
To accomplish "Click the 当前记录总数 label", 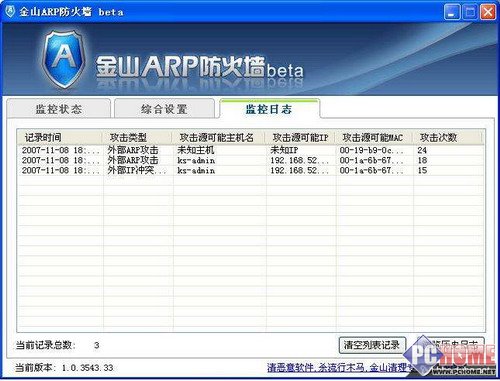I will [45, 345].
